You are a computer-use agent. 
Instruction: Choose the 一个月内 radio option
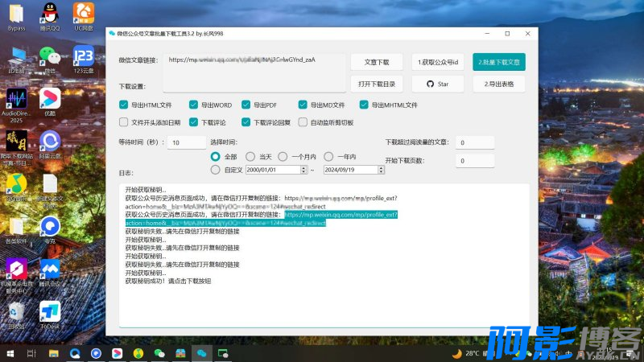pos(283,156)
